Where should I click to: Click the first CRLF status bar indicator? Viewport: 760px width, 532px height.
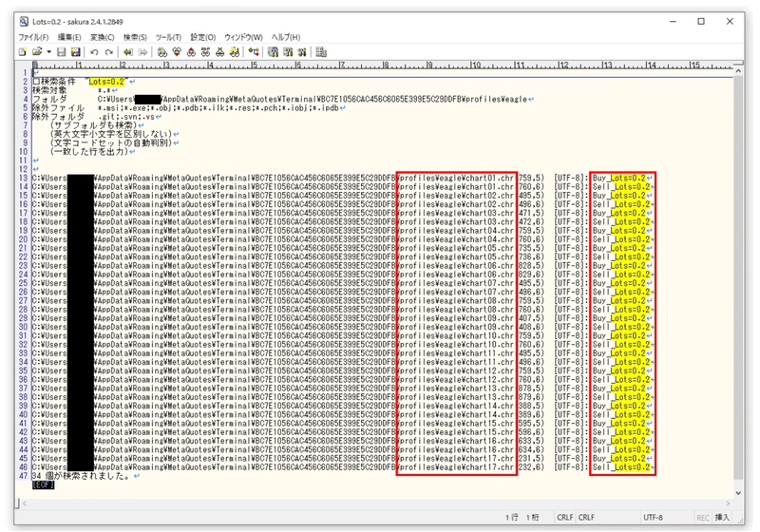[x=564, y=518]
